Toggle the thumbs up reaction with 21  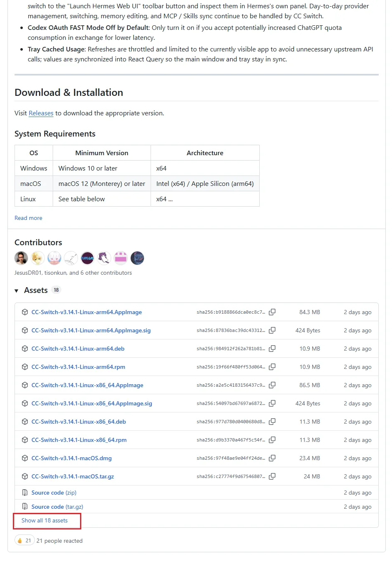coord(24,541)
